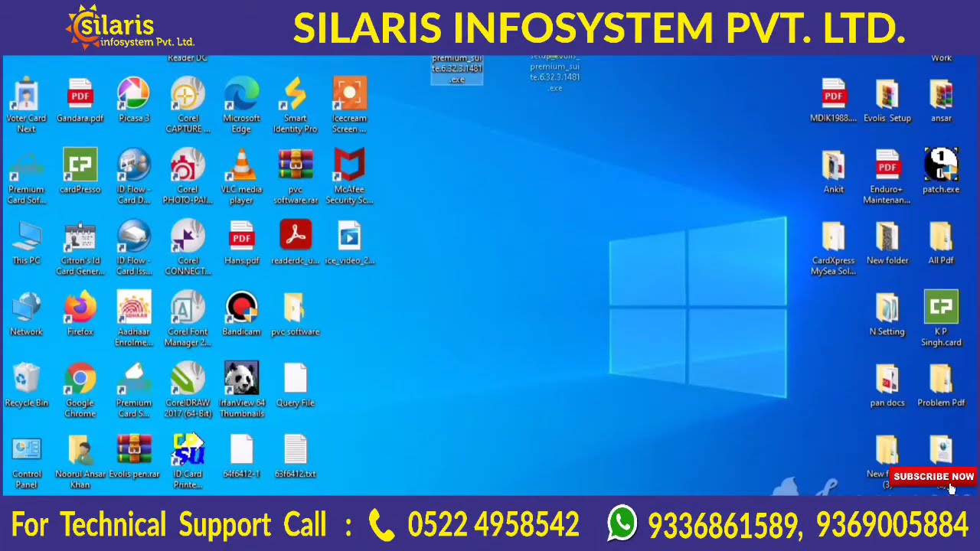Launch Bandicam recorder
The width and height of the screenshot is (980, 551).
pyautogui.click(x=241, y=313)
